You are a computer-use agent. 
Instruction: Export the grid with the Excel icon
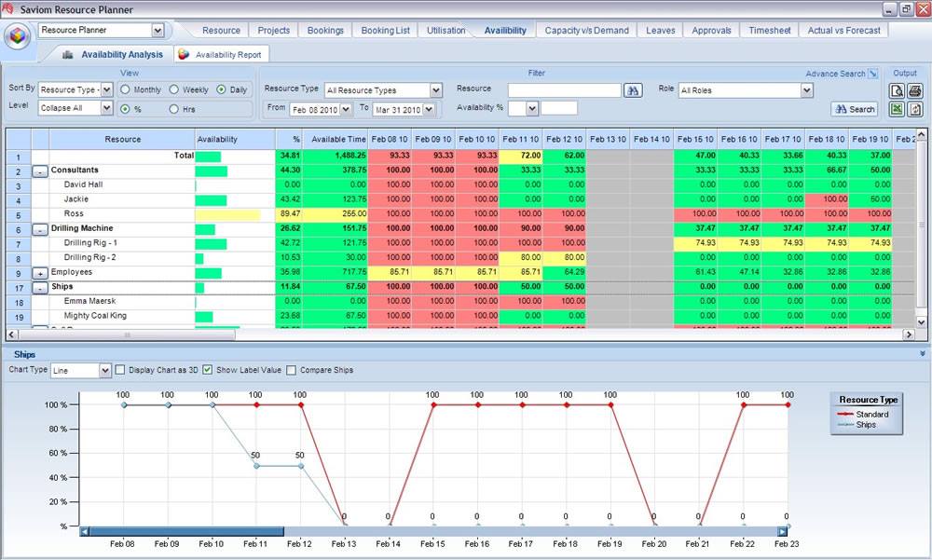point(897,109)
